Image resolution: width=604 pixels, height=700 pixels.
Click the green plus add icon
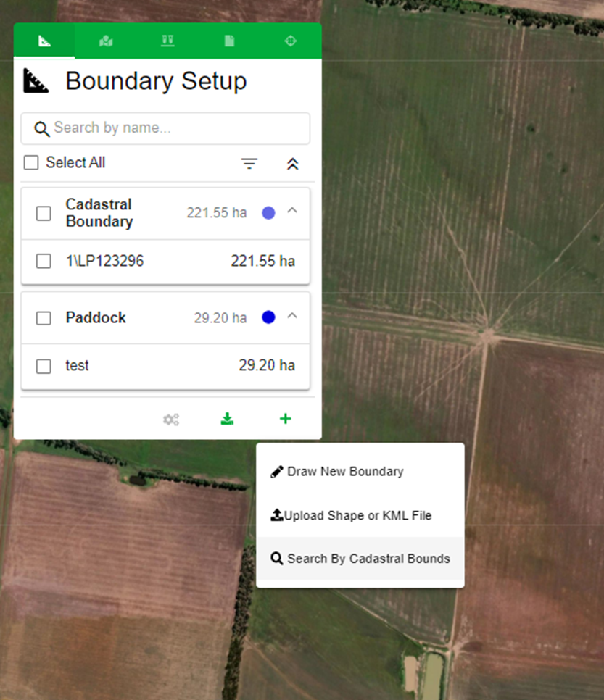[286, 419]
